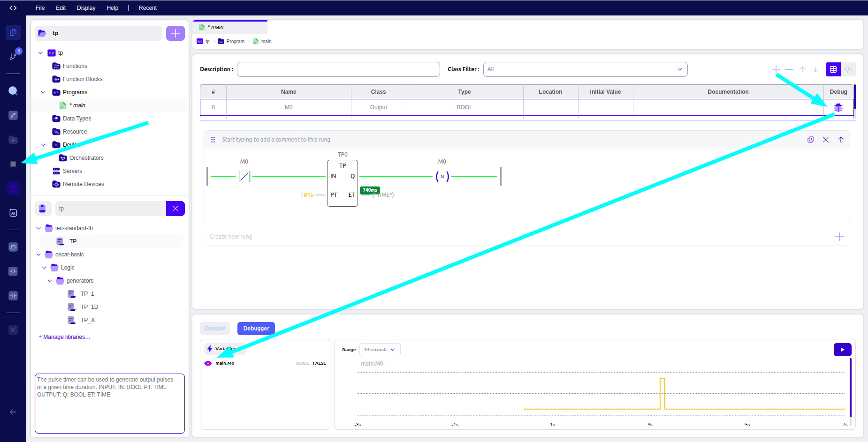Open the Edit menu
The image size is (868, 442).
61,8
